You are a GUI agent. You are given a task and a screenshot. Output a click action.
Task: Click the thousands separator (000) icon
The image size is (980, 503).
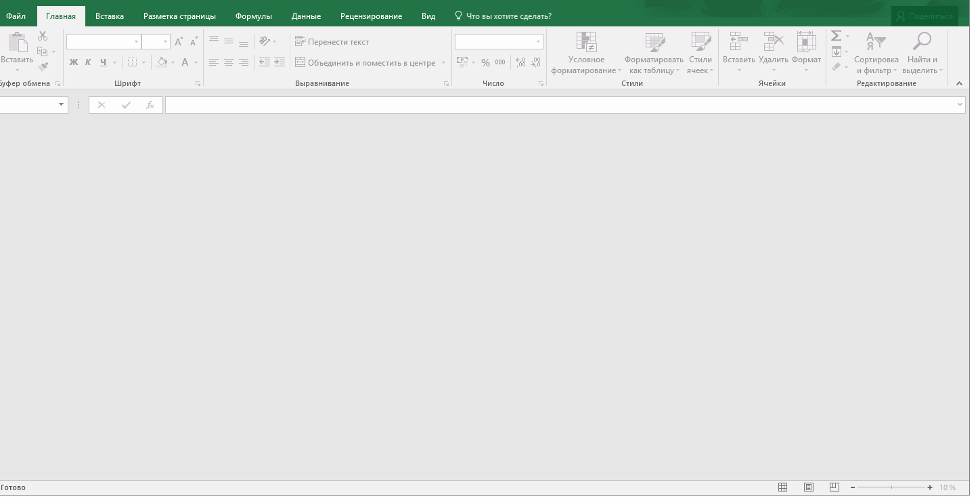point(500,62)
